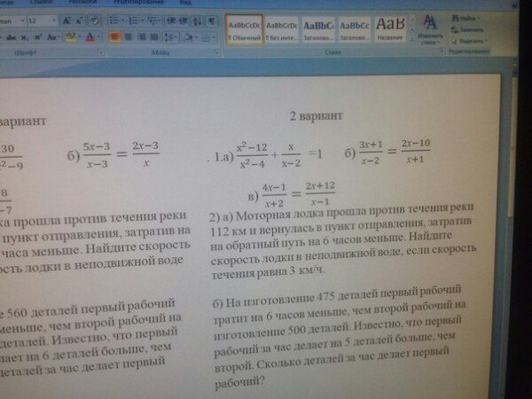Image resolution: width=532 pixels, height=399 pixels.
Task: Apply the Обычный style
Action: point(244,30)
